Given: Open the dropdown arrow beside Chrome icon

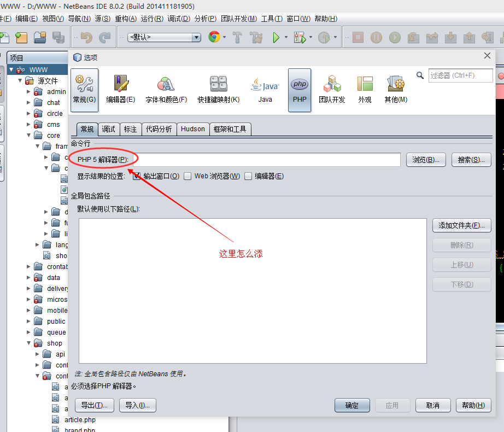Looking at the screenshot, I should click(224, 37).
